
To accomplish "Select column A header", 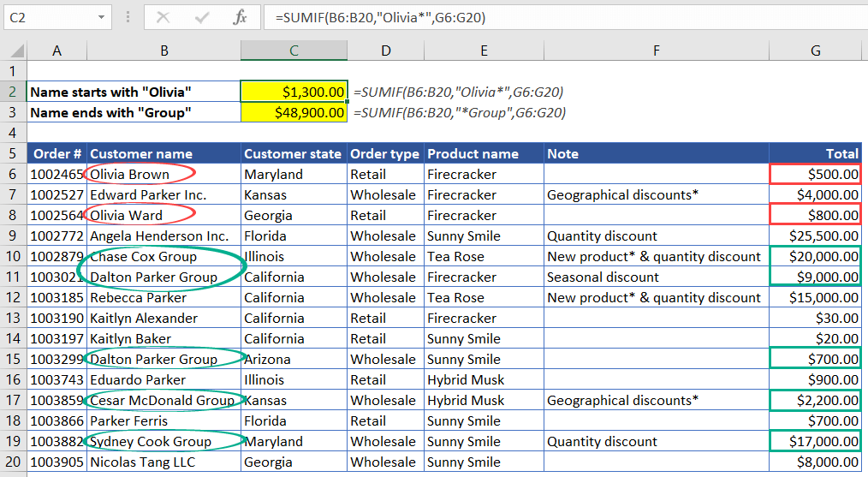I will 56,51.
